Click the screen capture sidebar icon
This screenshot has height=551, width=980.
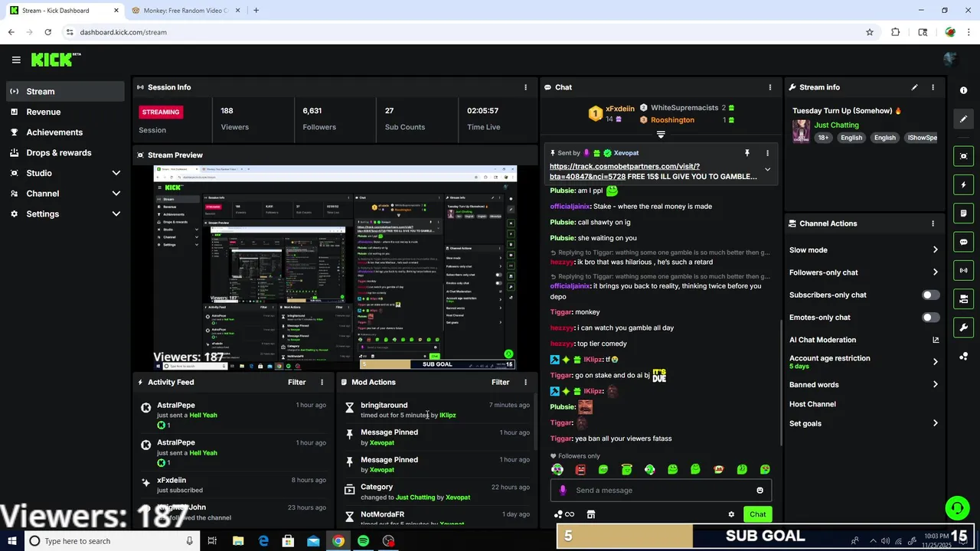point(963,156)
